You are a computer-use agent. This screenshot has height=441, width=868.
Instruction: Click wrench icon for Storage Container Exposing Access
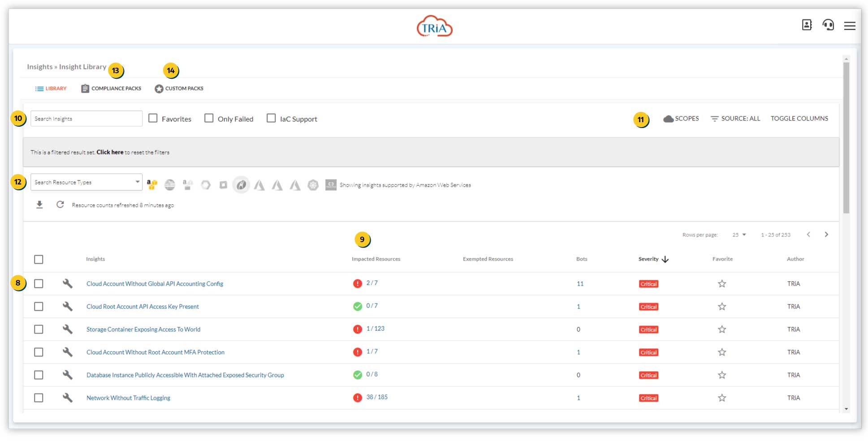click(67, 329)
